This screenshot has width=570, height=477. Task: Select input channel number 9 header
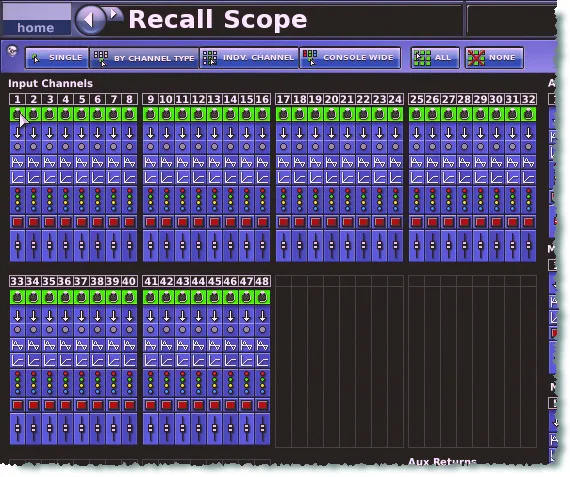pyautogui.click(x=150, y=99)
